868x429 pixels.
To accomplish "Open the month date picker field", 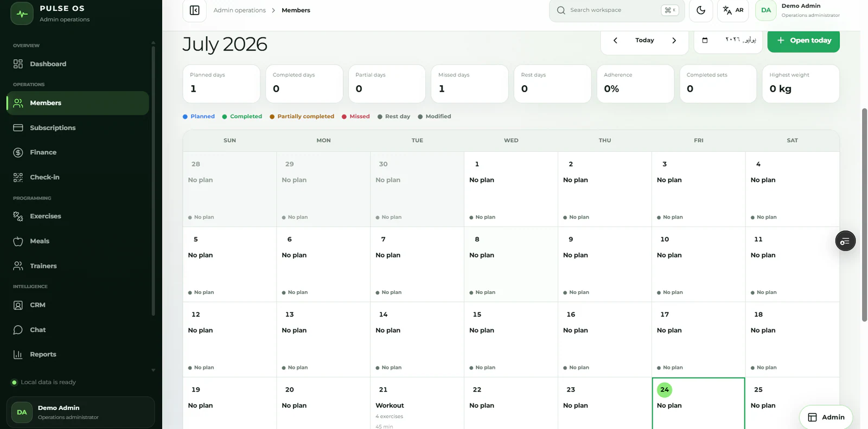I will [x=728, y=40].
